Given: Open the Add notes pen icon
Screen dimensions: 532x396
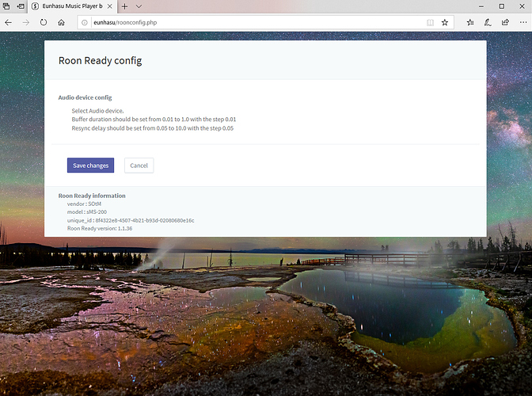Looking at the screenshot, I should pos(488,22).
